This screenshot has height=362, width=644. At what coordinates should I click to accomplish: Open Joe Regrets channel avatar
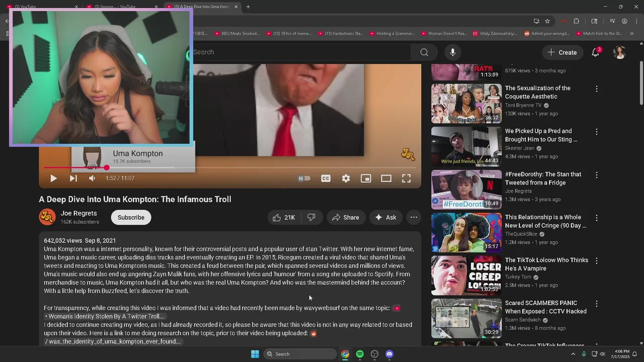click(x=47, y=217)
